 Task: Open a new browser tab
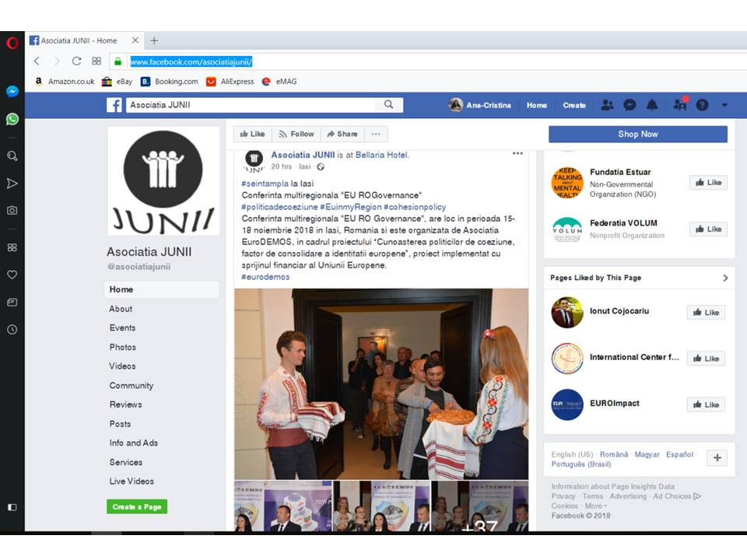coord(154,40)
